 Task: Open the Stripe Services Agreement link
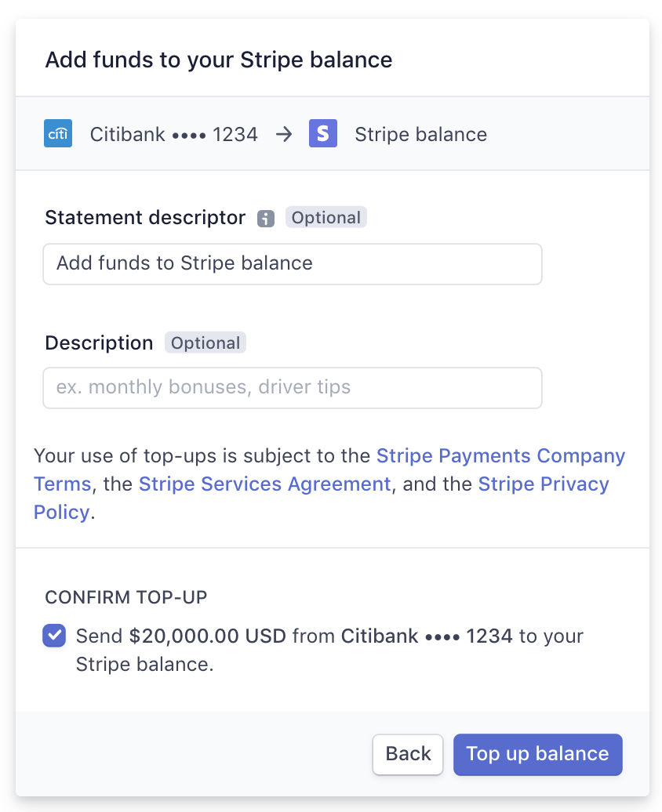click(264, 484)
